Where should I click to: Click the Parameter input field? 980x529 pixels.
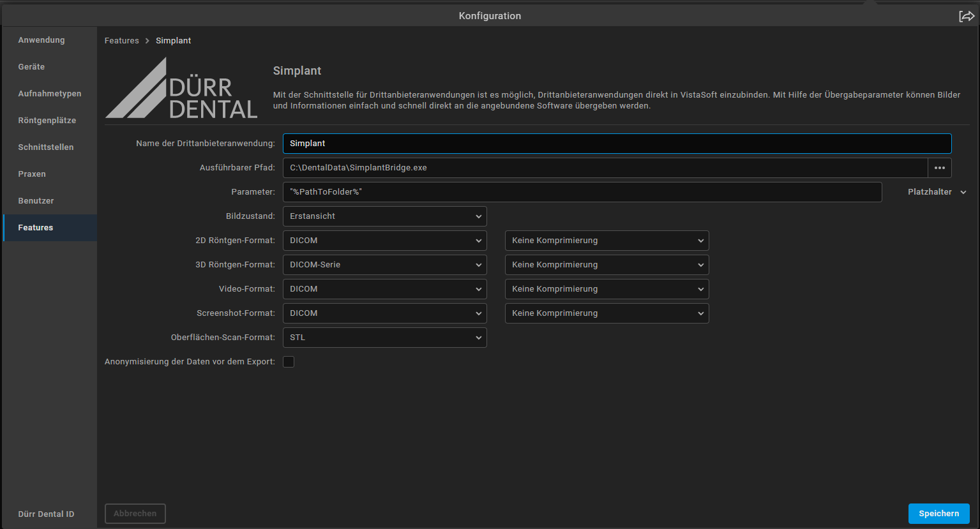coord(582,192)
